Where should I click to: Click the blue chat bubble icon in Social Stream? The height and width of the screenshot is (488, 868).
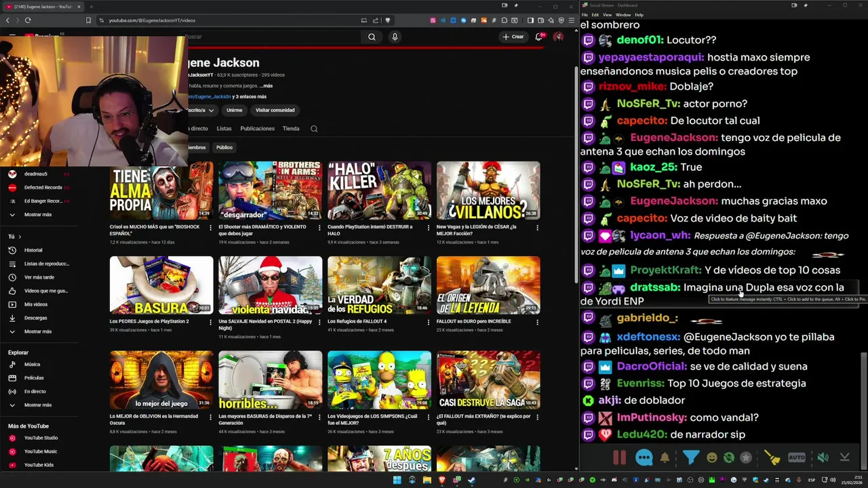pos(644,457)
